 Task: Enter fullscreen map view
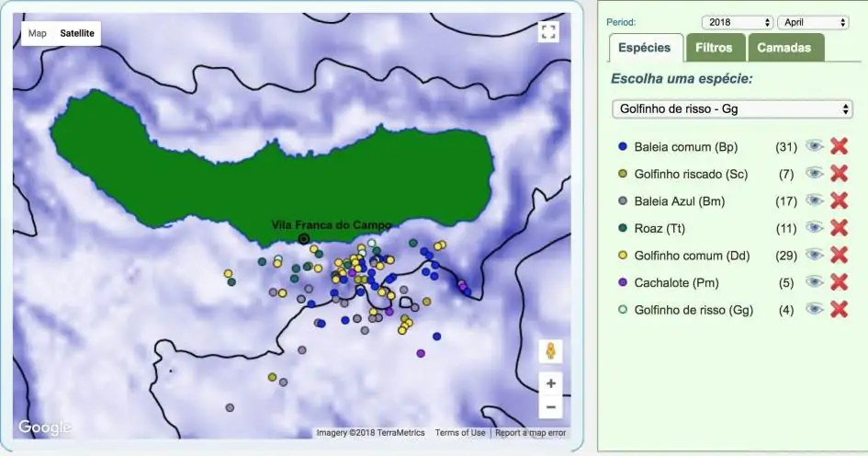coord(548,33)
